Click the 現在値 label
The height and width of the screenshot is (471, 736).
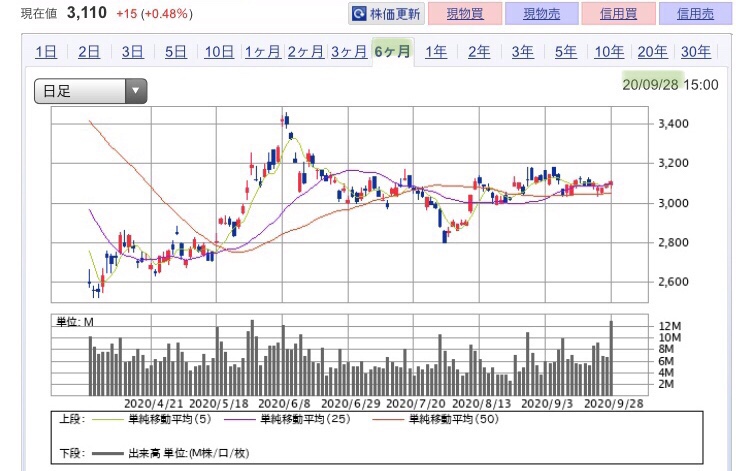click(x=39, y=14)
